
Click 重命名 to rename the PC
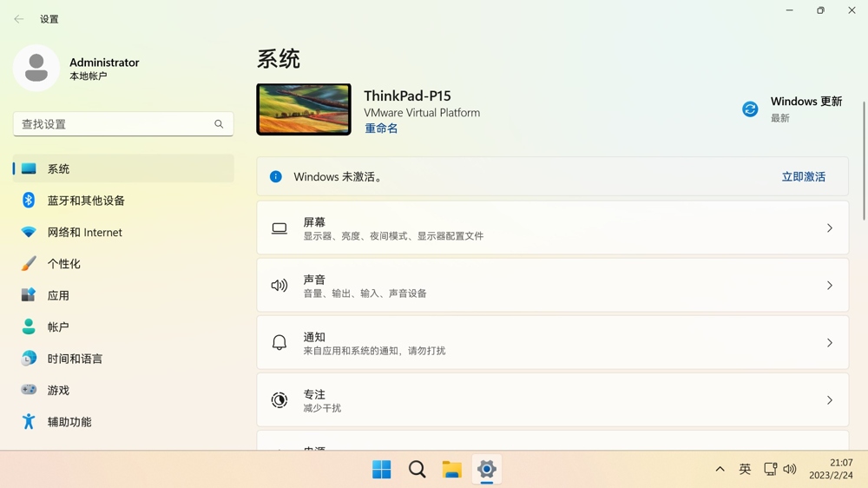(381, 129)
